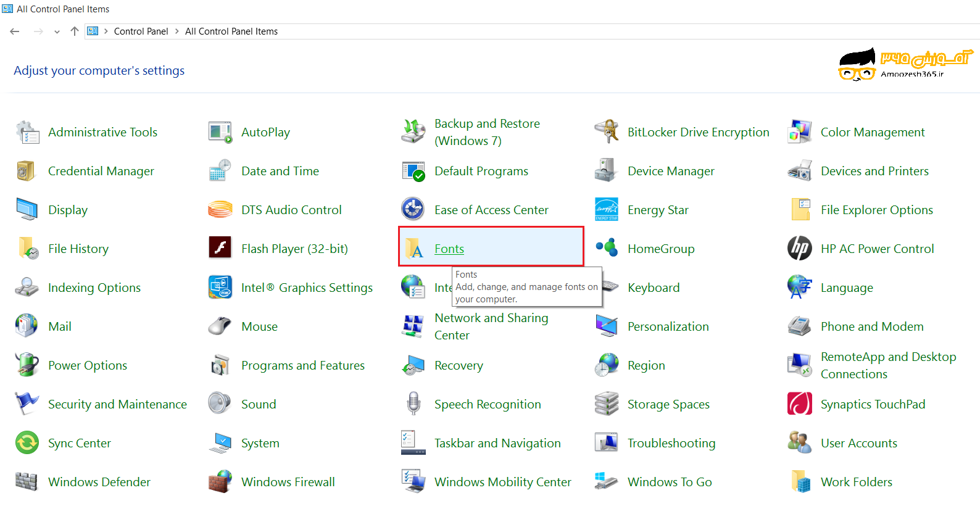The width and height of the screenshot is (980, 522).
Task: Open Ease of Access Center icon
Action: pos(413,210)
